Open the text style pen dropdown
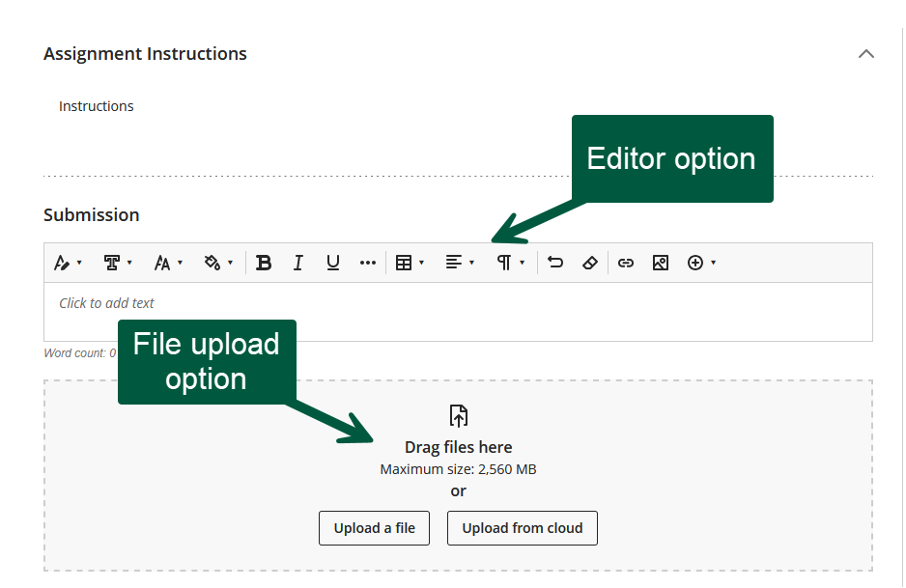Screen dimensions: 906x588 [68, 263]
